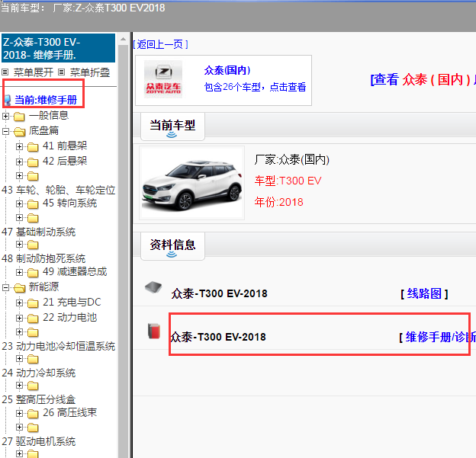Click the white T300 EV car thumbnail

tap(192, 183)
